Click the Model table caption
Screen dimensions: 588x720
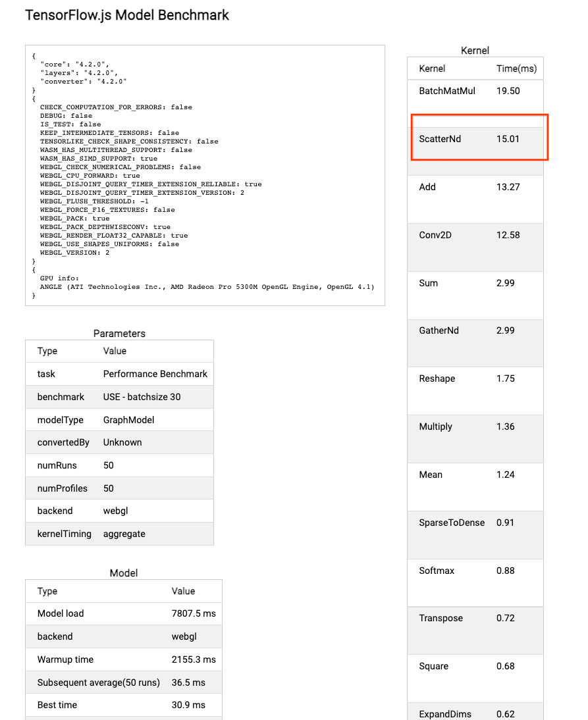pyautogui.click(x=124, y=573)
